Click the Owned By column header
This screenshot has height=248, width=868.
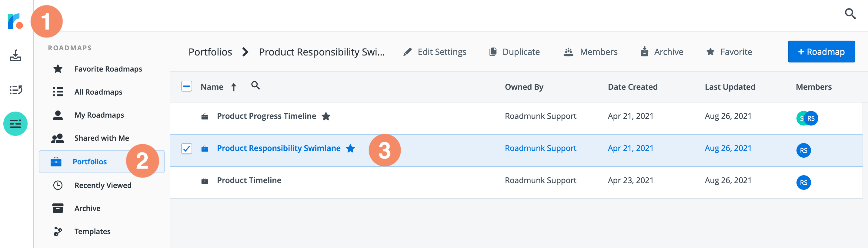[524, 87]
